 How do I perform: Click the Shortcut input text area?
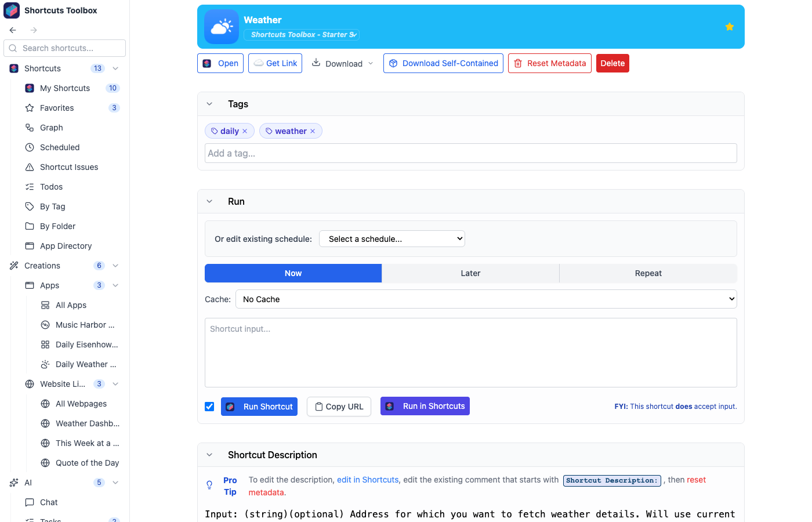coord(471,353)
